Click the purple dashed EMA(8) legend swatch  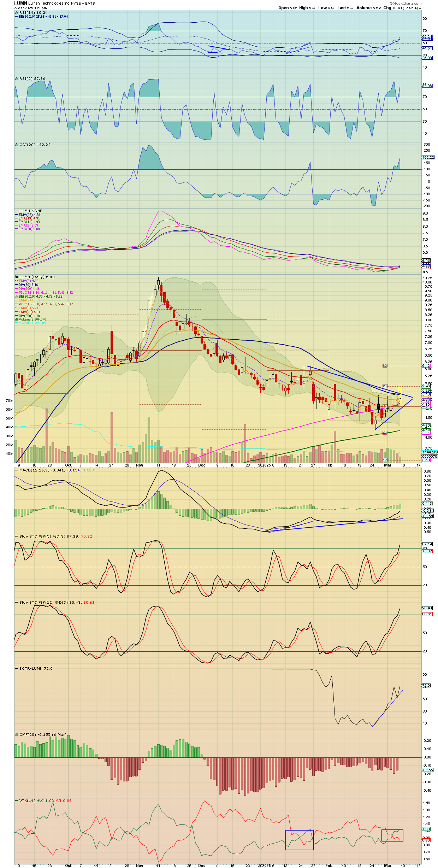coord(17,281)
